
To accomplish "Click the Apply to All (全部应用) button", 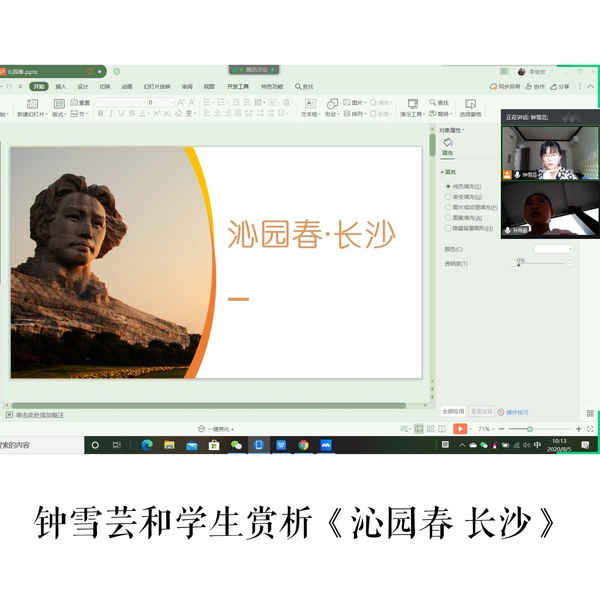I will tap(453, 411).
